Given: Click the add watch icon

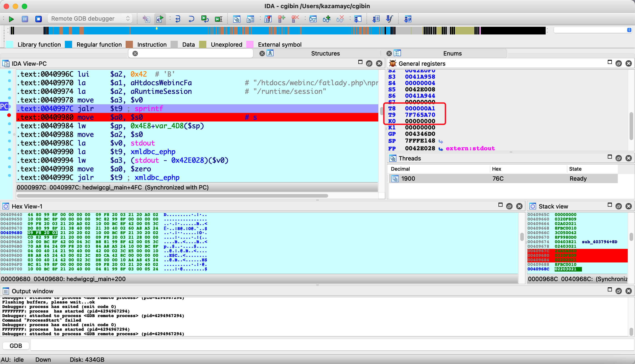Looking at the screenshot, I should (326, 19).
